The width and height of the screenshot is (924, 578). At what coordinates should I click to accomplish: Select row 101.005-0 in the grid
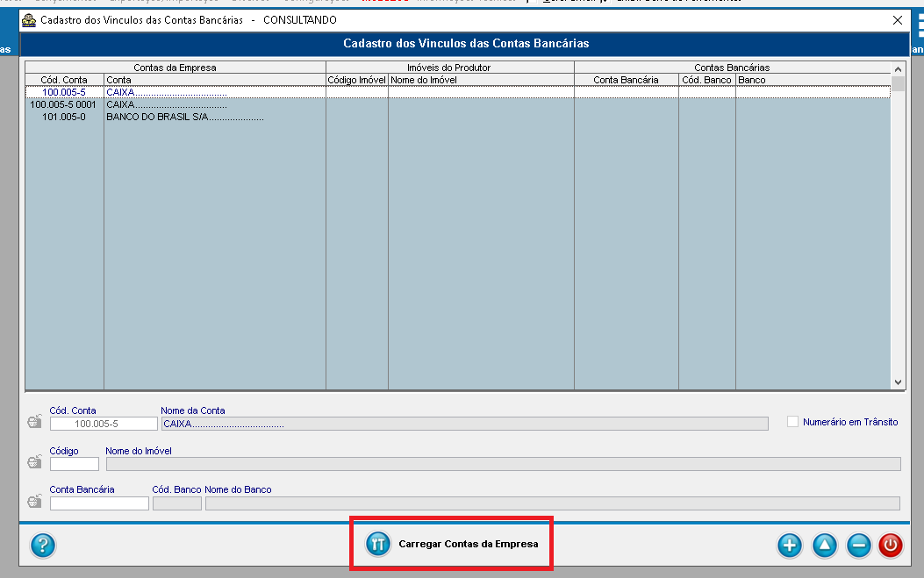[x=457, y=118]
